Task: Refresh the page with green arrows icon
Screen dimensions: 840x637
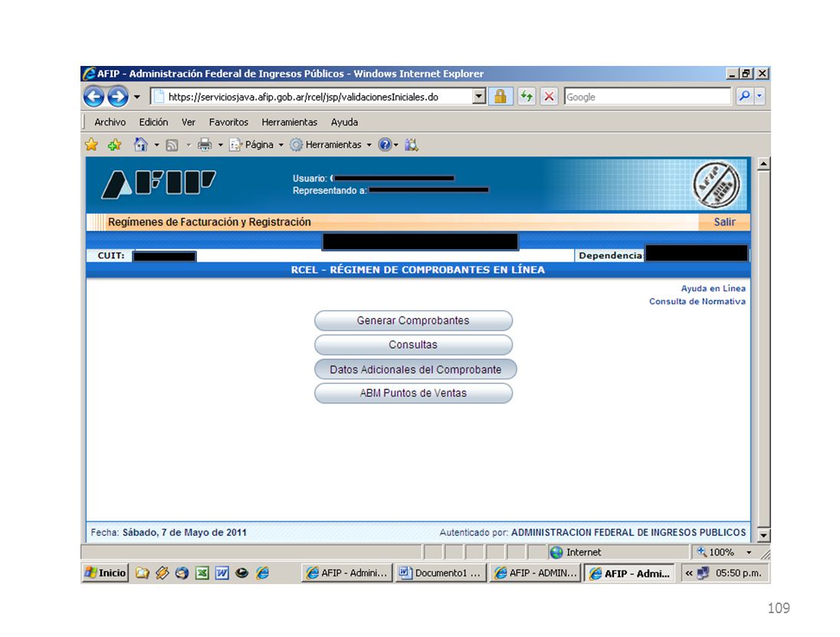Action: [x=527, y=97]
